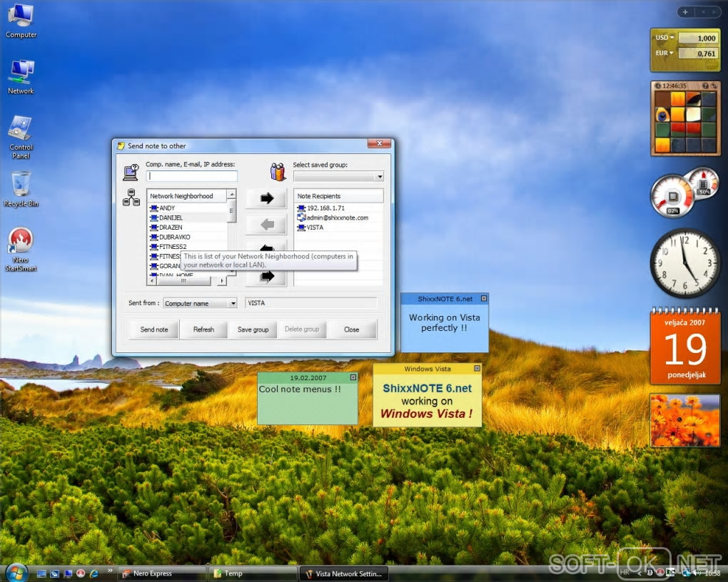728x582 pixels.
Task: Click the analog clock gadget
Action: pos(685,262)
